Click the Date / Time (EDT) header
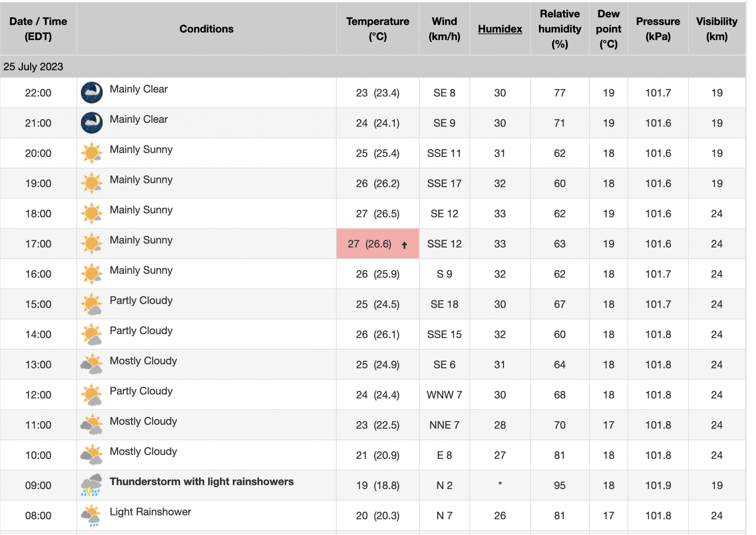Image resolution: width=756 pixels, height=535 pixels. [x=38, y=29]
